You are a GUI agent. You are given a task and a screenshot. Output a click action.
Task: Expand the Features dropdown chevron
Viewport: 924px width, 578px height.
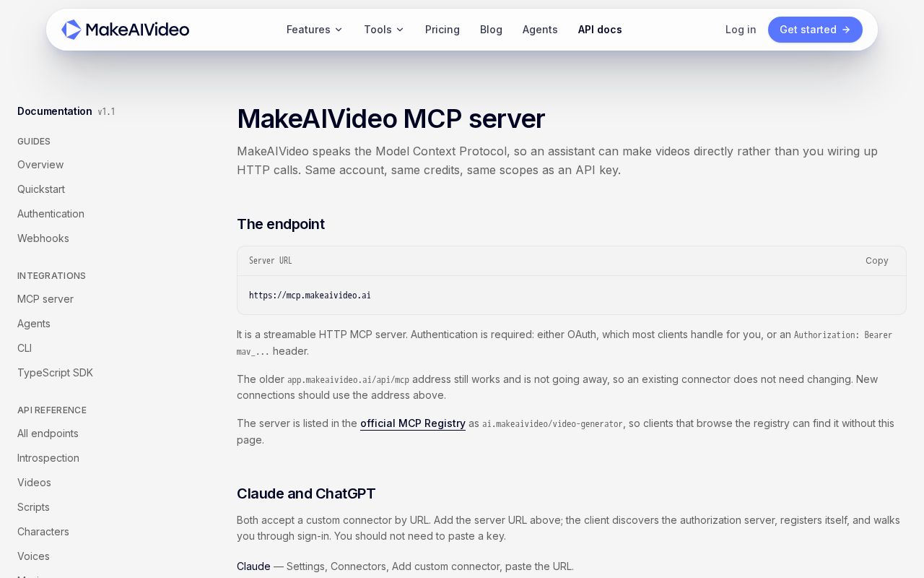click(x=339, y=30)
